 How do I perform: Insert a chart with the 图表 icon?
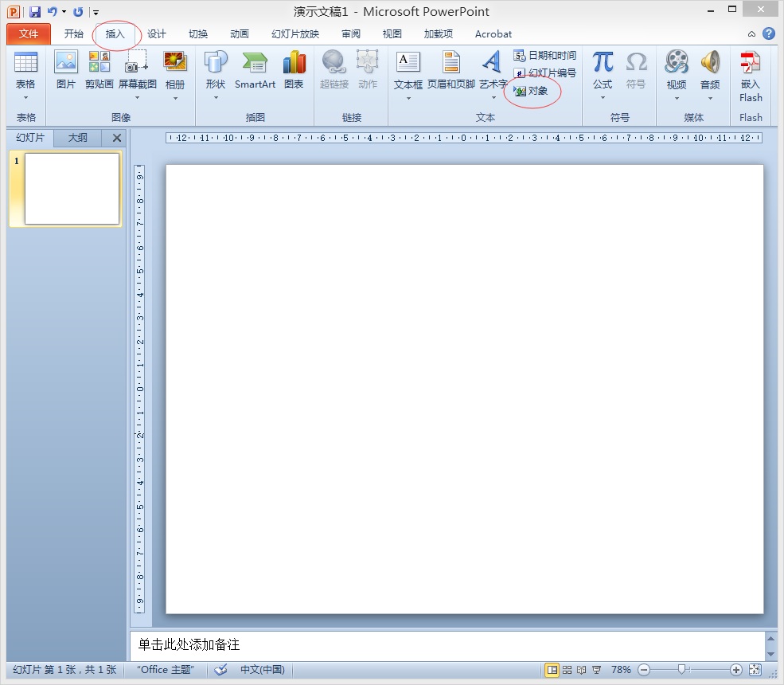tap(294, 69)
